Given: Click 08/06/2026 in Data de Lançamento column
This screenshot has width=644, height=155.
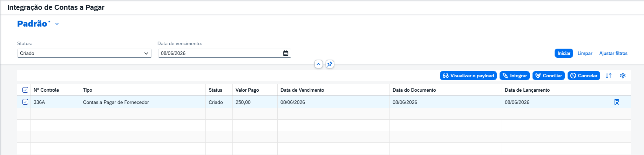Looking at the screenshot, I should pyautogui.click(x=556, y=102).
